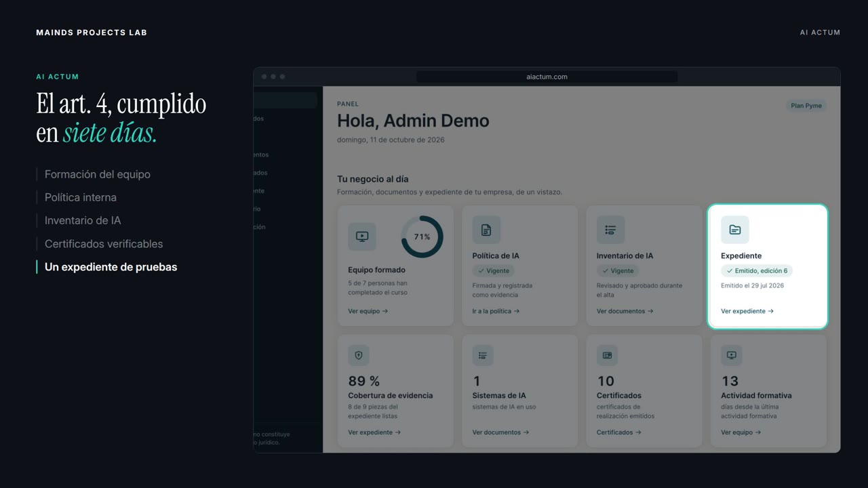Click the Cobertura de evidencia shield icon
Image resolution: width=868 pixels, height=488 pixels.
point(359,355)
